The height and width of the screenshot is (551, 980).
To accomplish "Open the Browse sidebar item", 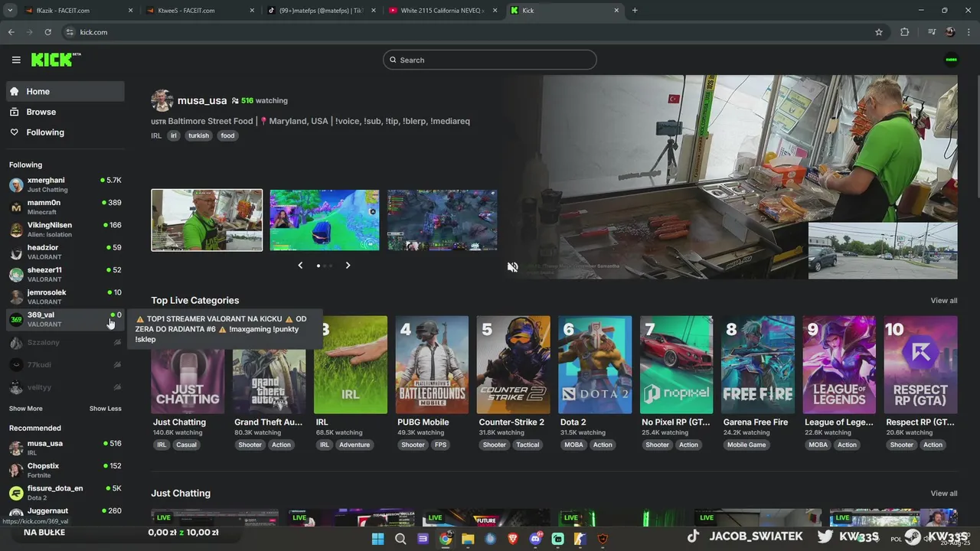I will point(65,112).
